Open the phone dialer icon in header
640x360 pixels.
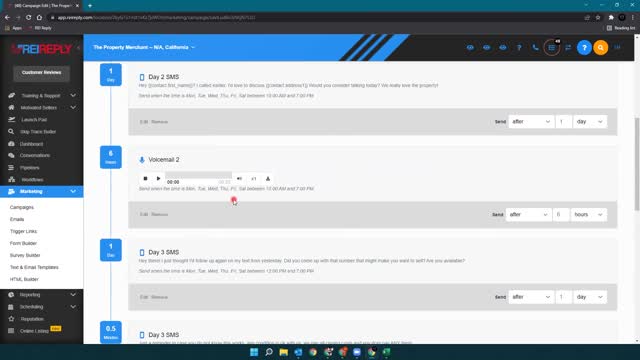(535, 47)
